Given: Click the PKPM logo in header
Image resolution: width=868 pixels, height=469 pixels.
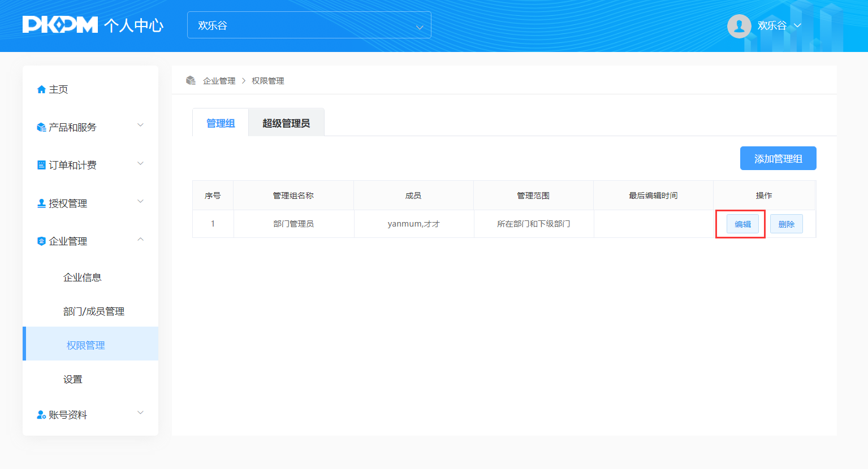Looking at the screenshot, I should (x=60, y=25).
